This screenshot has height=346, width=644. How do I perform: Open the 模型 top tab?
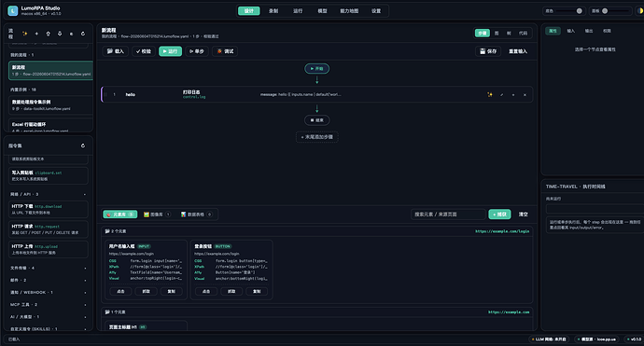322,10
